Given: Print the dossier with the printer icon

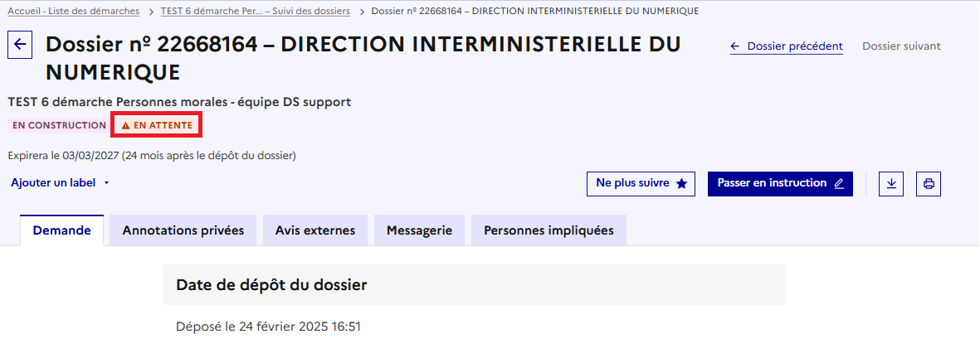Looking at the screenshot, I should 929,183.
